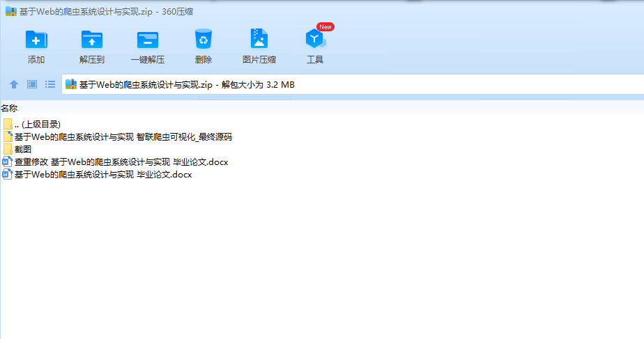Screen dimensions: 644x339
Task: Select the 截图 folder
Action: (x=17, y=150)
